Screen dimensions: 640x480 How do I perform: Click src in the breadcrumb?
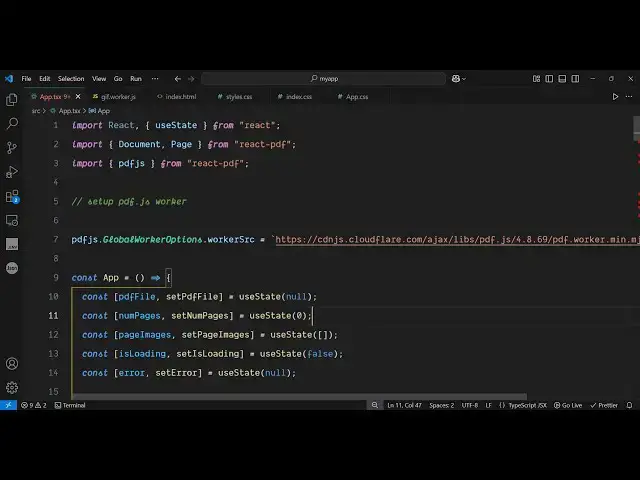click(36, 111)
